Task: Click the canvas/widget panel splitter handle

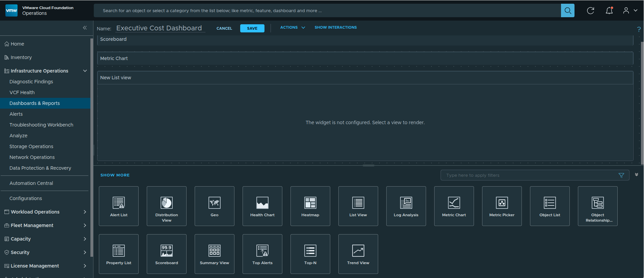Action: 368,165
